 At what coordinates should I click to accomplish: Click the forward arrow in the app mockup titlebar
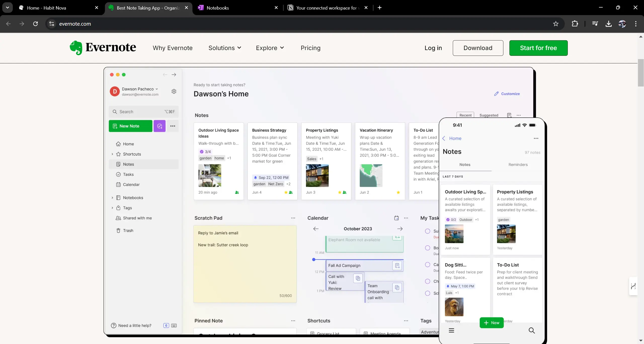pyautogui.click(x=174, y=75)
